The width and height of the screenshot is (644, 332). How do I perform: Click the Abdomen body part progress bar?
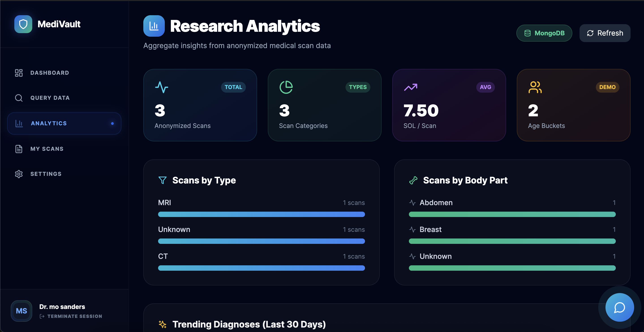click(x=512, y=214)
